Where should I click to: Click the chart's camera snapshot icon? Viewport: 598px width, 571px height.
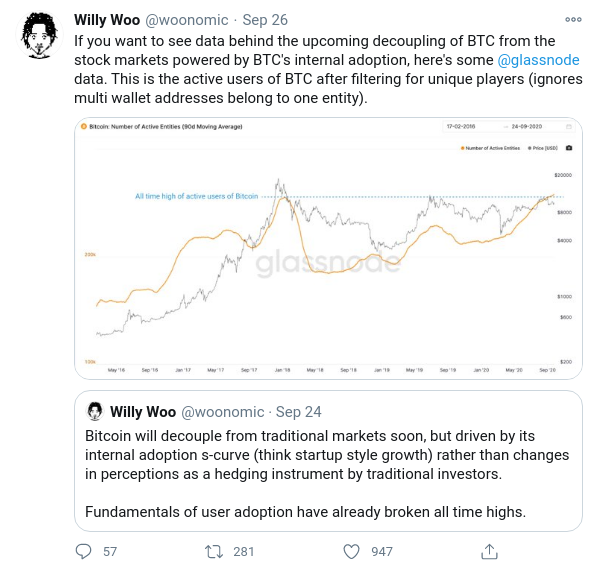click(569, 148)
